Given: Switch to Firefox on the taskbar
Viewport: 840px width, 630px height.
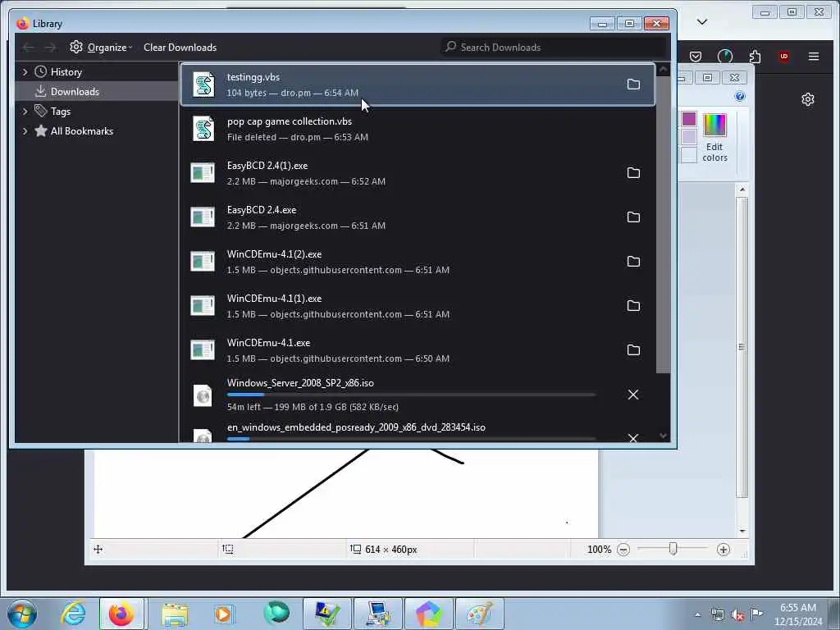Looking at the screenshot, I should pos(121,614).
